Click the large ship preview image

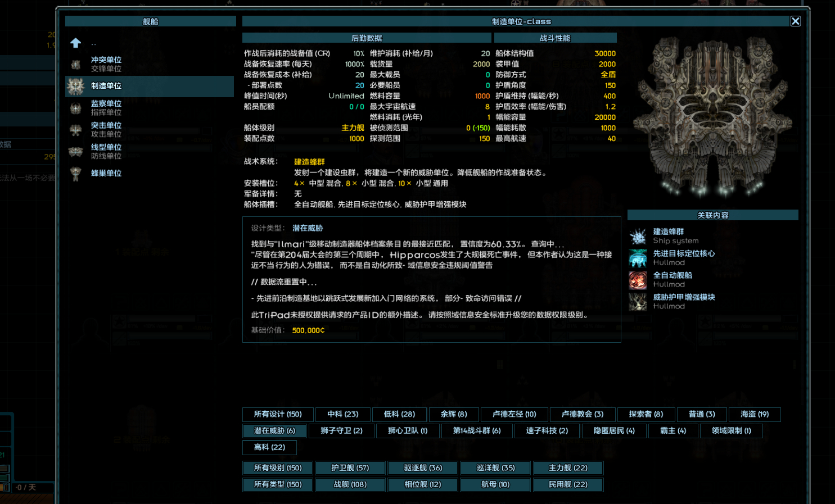tap(712, 117)
